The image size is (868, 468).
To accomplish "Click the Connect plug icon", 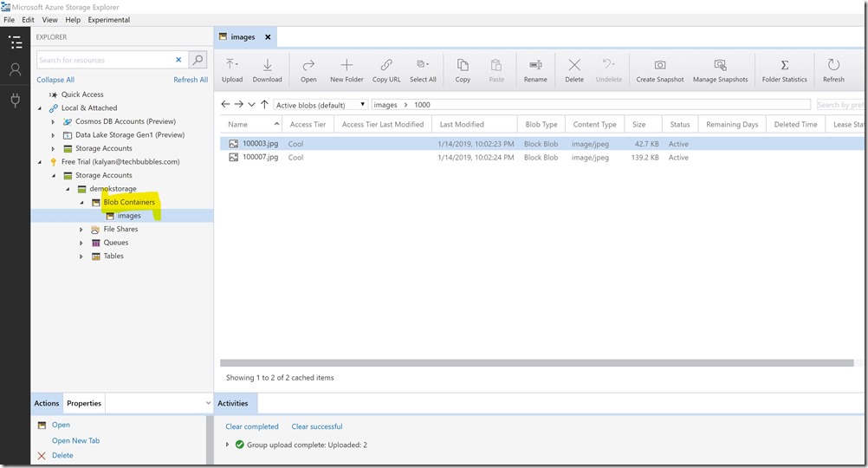I will [x=16, y=100].
